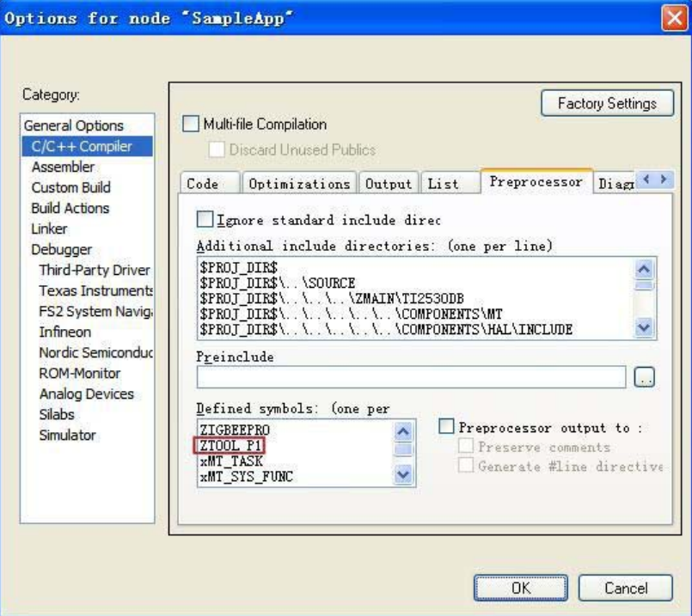The width and height of the screenshot is (692, 616).
Task: Enable Multi-file Compilation checkbox
Action: [x=191, y=124]
